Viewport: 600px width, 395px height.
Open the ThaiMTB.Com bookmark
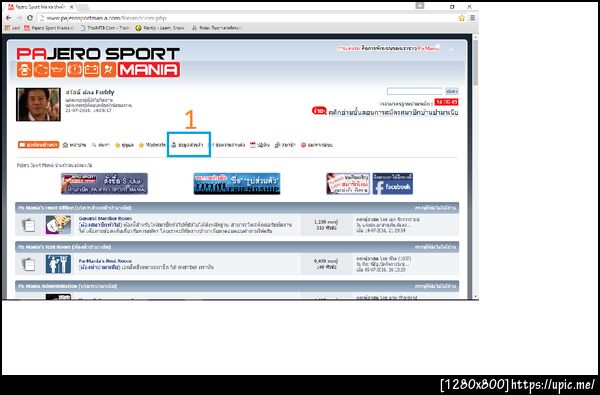point(105,28)
